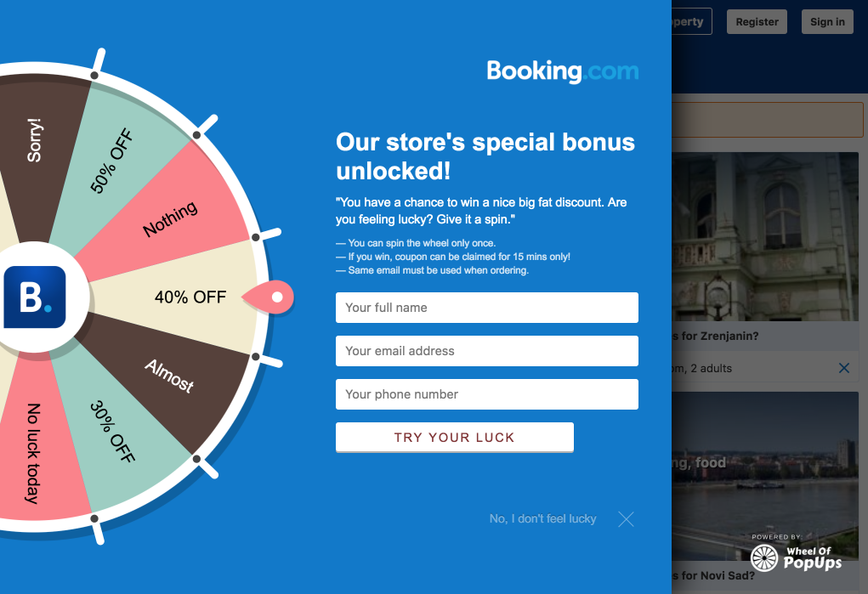Select the pink Nothing wheel slice

pos(170,219)
